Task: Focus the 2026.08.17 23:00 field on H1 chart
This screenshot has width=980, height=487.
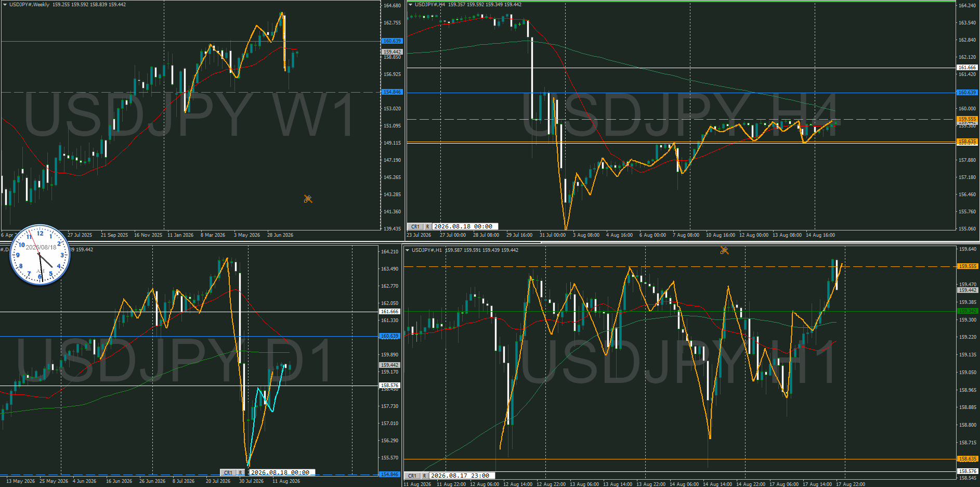Action: (x=462, y=476)
